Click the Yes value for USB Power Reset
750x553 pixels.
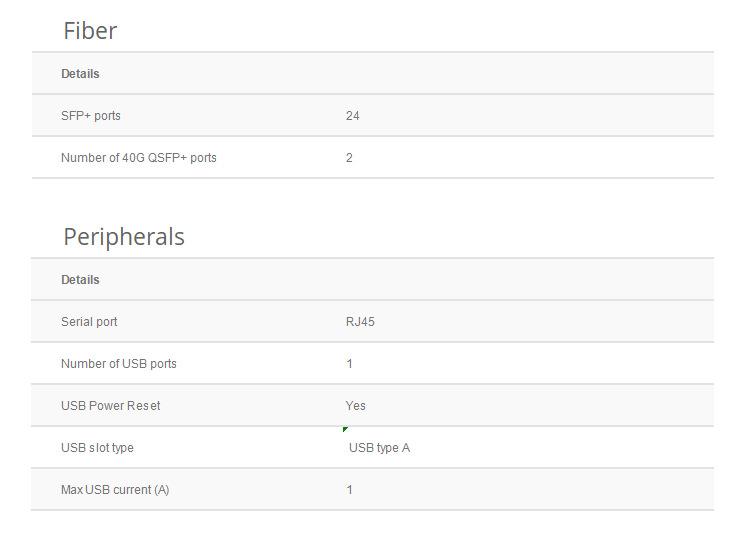[x=355, y=406]
